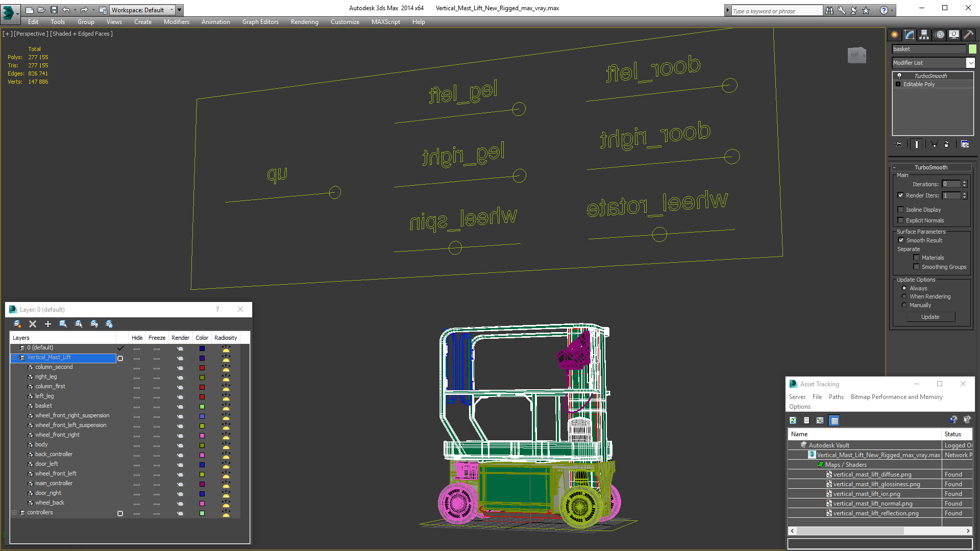Click Make Unique icon below modifier stack
The height and width of the screenshot is (551, 980).
pos(934,144)
